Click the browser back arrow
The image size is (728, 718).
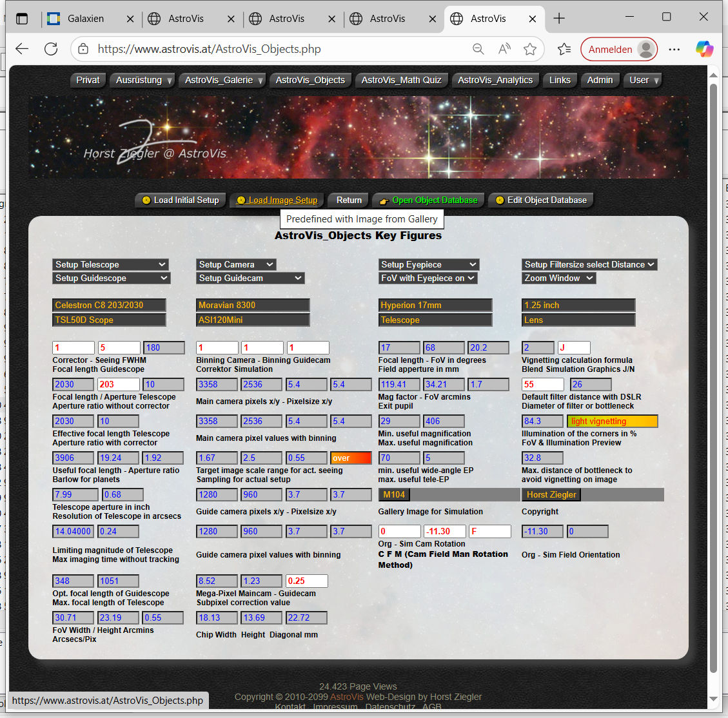coord(22,49)
